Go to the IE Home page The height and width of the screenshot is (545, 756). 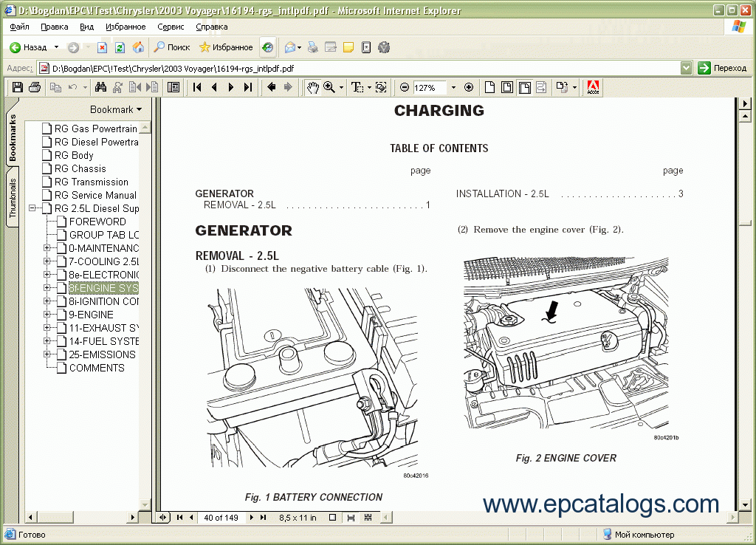pyautogui.click(x=138, y=47)
